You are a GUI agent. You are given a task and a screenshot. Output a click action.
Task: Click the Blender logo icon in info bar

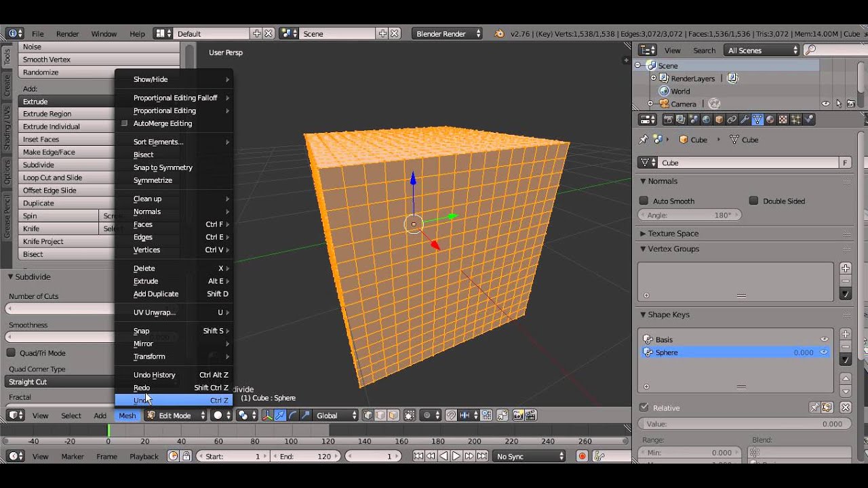click(499, 34)
